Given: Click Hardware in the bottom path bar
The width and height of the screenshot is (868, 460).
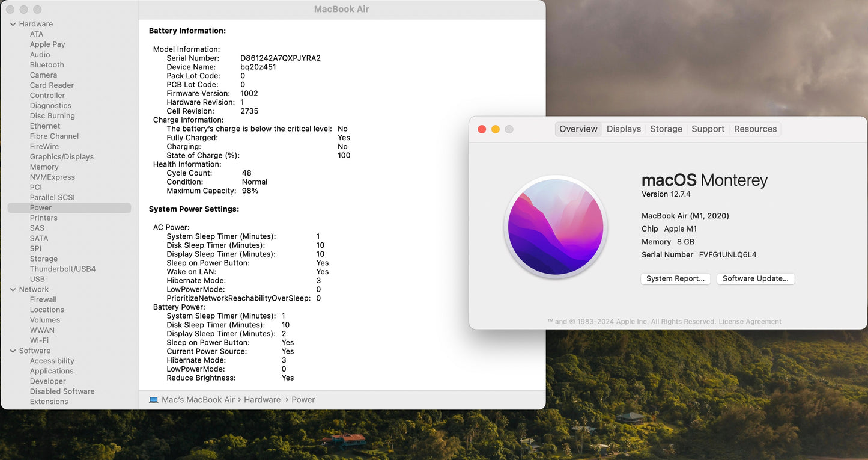Looking at the screenshot, I should click(x=262, y=400).
